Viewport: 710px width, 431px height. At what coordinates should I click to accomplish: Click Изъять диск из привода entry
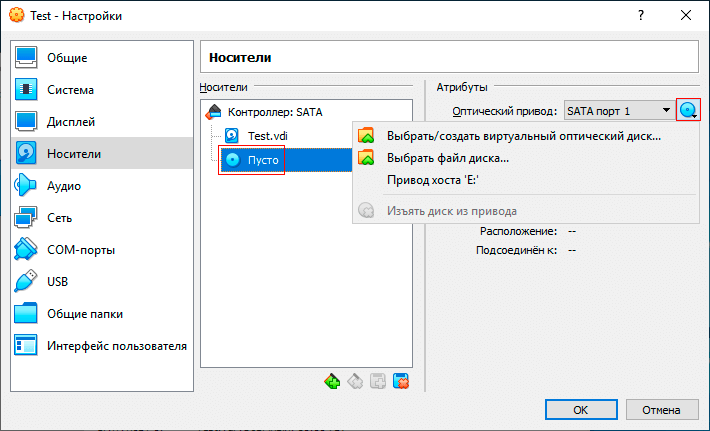click(525, 211)
